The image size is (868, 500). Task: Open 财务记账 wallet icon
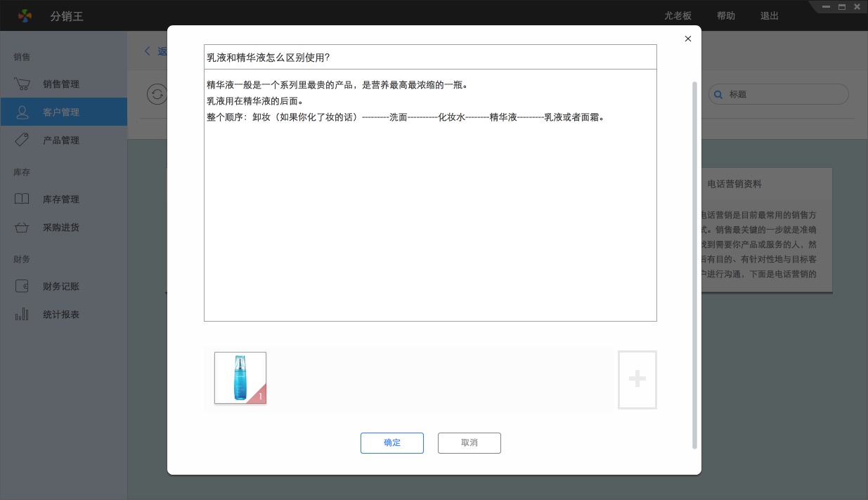22,287
